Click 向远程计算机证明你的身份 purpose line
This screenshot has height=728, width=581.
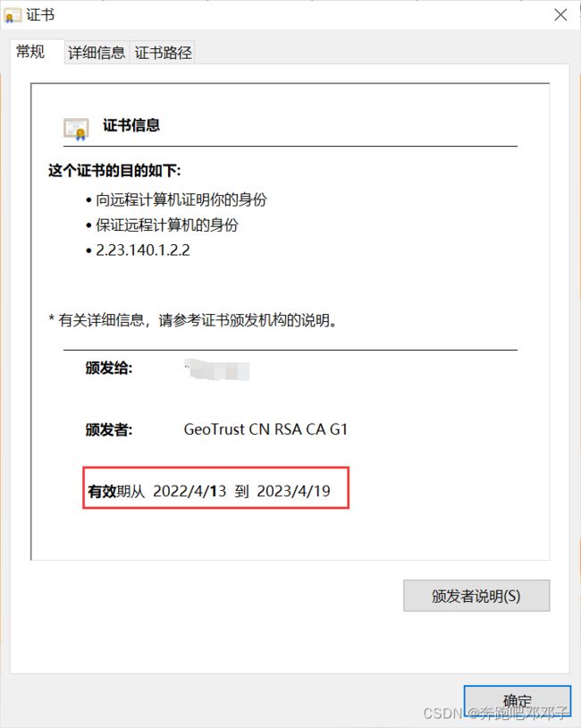coord(181,199)
